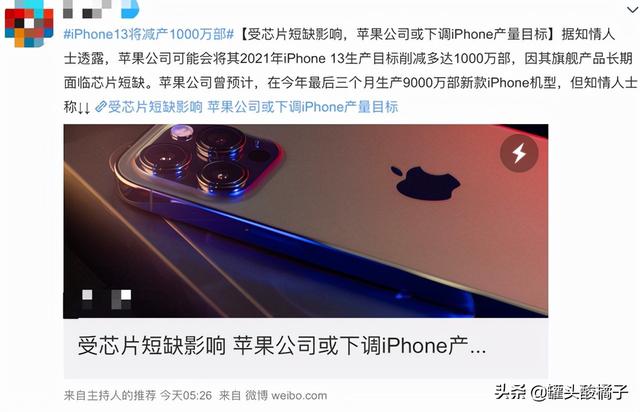This screenshot has height=412, width=640.
Task: Open the 微博 weibo.com source link
Action: tap(286, 395)
